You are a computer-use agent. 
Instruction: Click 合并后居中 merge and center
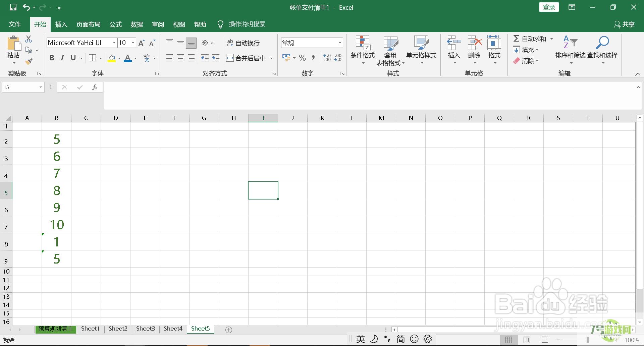[247, 58]
